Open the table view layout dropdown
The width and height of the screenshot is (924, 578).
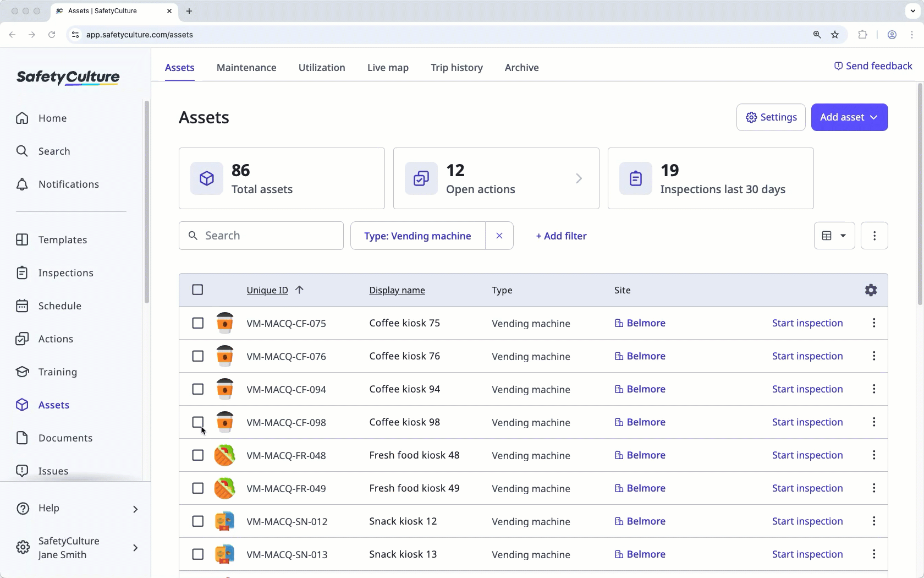(x=834, y=236)
